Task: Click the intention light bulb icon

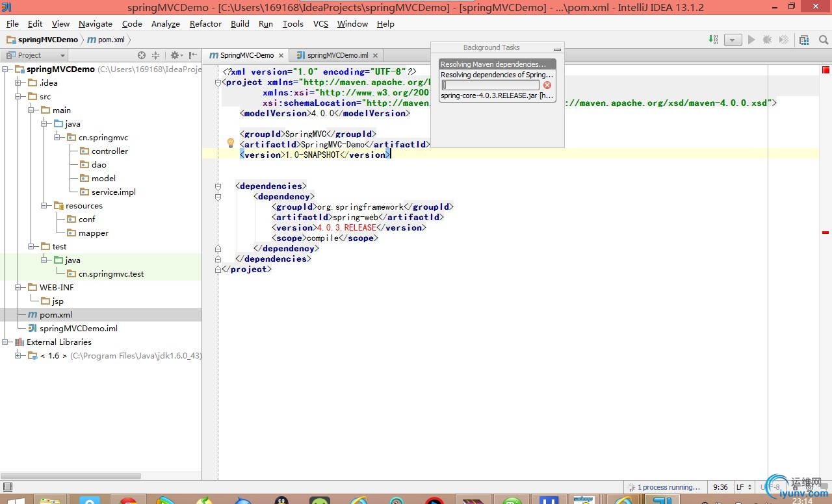Action: 230,144
